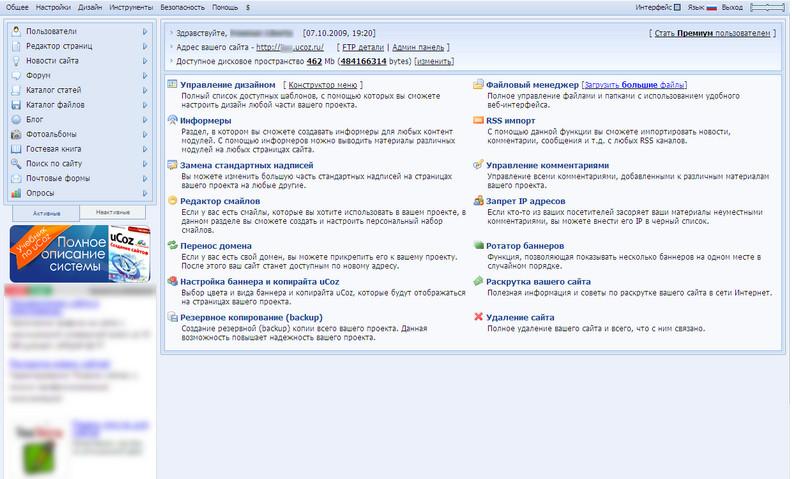Click the Резервное копирование icon
The width and height of the screenshot is (792, 479).
172,317
